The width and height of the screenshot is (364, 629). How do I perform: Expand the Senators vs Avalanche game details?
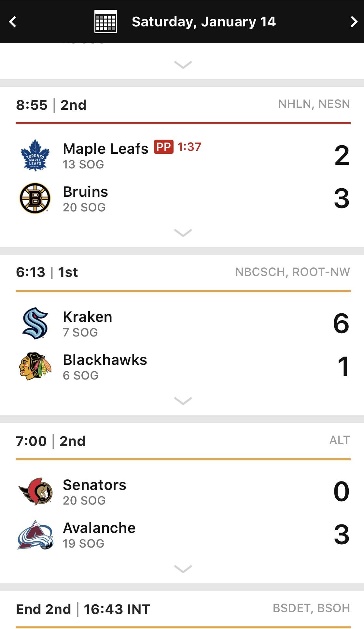(183, 569)
